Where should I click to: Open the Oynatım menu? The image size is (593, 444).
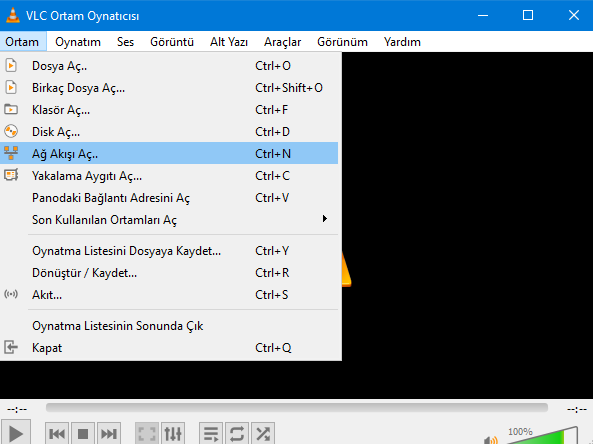point(78,42)
